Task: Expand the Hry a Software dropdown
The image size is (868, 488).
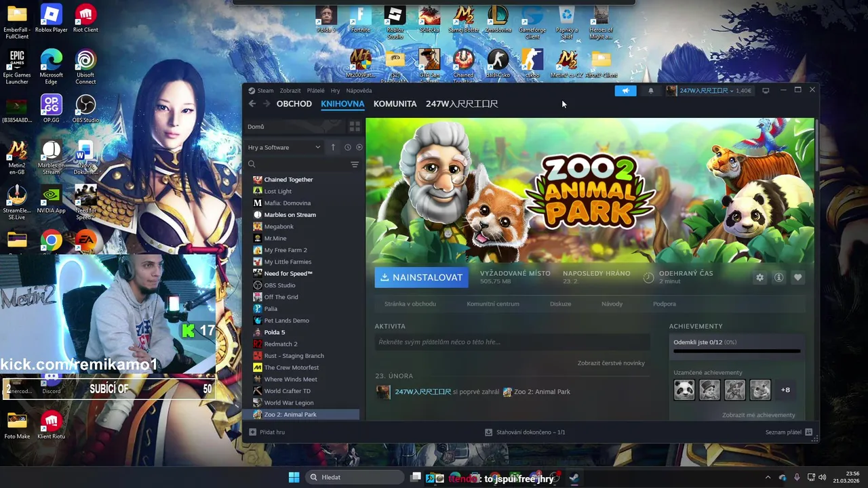Action: click(x=284, y=147)
